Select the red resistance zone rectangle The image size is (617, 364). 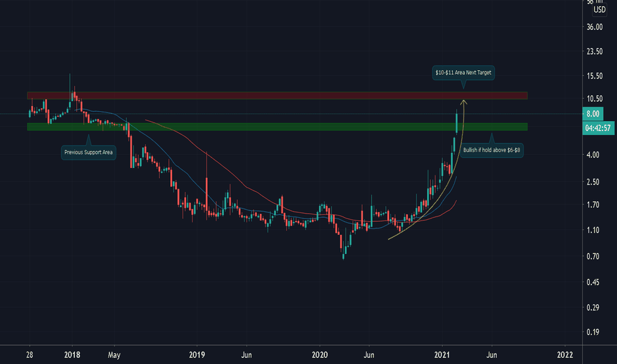tap(277, 95)
